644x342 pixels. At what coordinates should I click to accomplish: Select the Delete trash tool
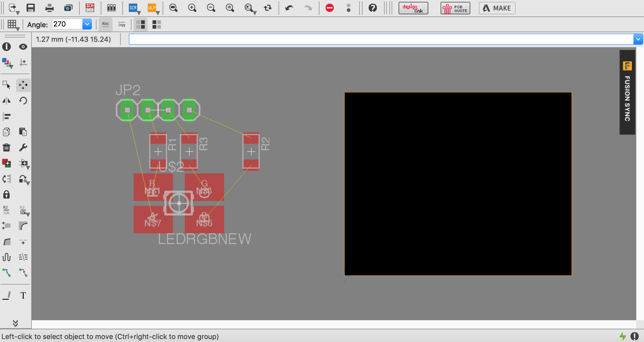[6, 148]
